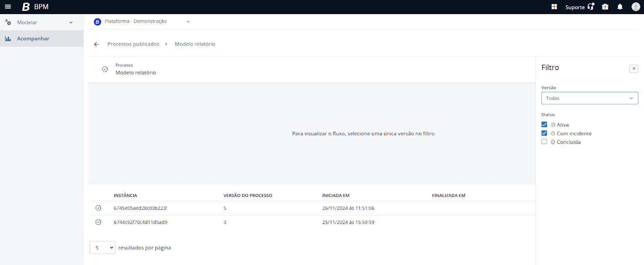The height and width of the screenshot is (265, 644).
Task: Uncheck the Com incidente checkbox
Action: [544, 133]
